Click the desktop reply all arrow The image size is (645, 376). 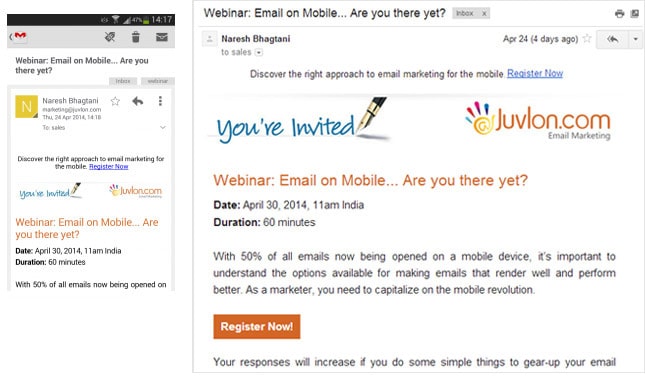(613, 39)
